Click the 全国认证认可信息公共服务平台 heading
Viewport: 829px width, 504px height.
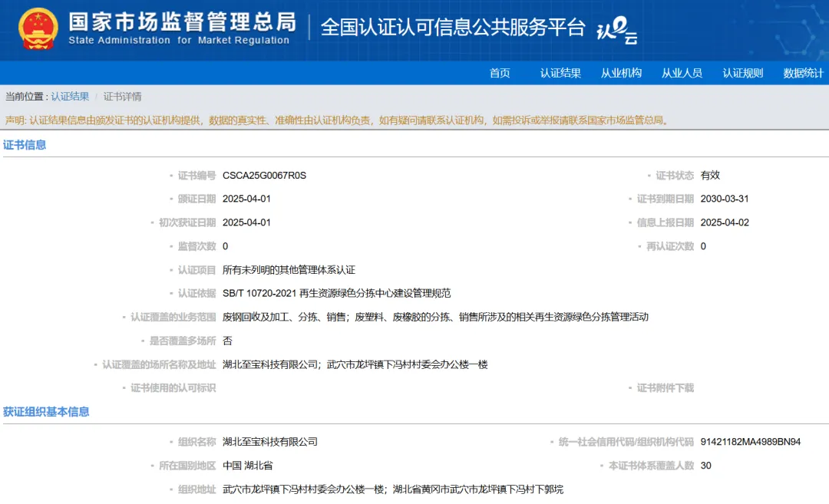(x=453, y=28)
